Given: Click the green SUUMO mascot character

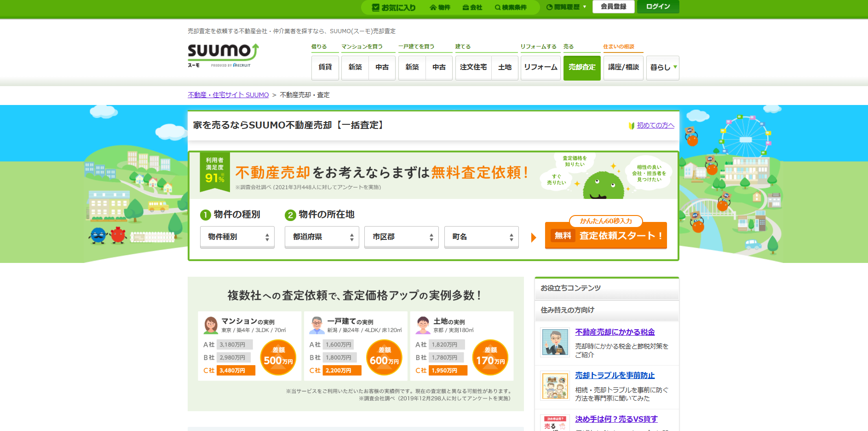Looking at the screenshot, I should click(603, 185).
